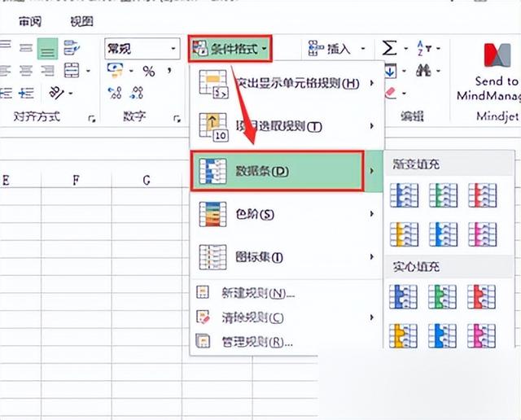Viewport: 521px width, 420px height.
Task: Click the sort and filter icon
Action: pos(424,48)
